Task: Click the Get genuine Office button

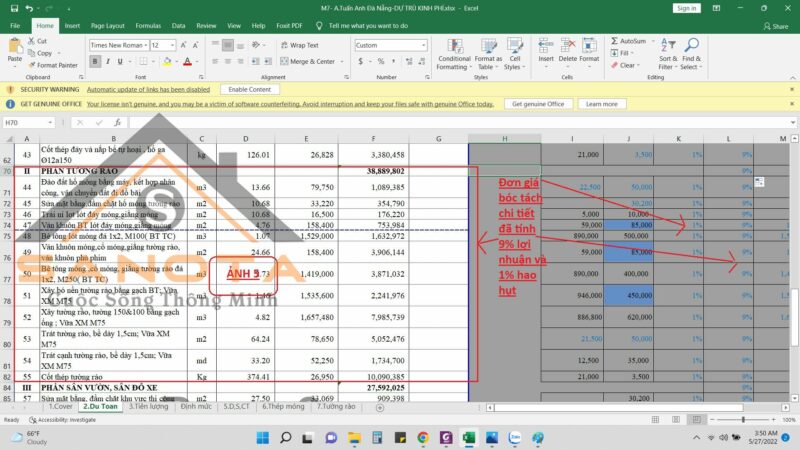Action: coord(538,104)
